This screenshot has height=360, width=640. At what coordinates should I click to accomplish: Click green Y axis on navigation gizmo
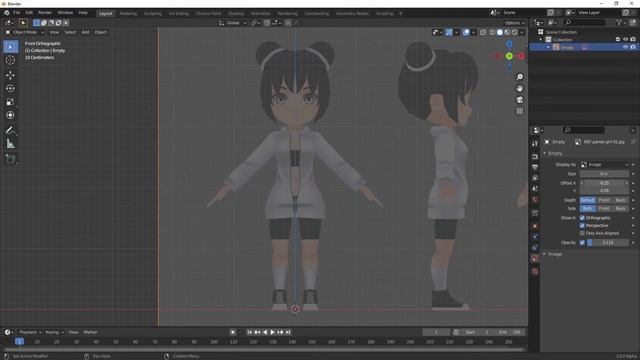(509, 56)
